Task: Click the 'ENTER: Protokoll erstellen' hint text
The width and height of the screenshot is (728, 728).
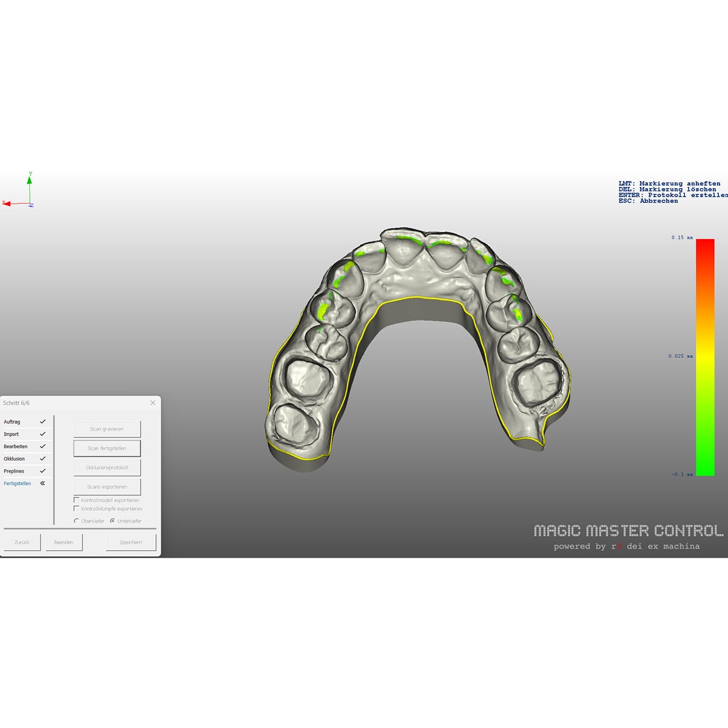Action: [x=673, y=195]
